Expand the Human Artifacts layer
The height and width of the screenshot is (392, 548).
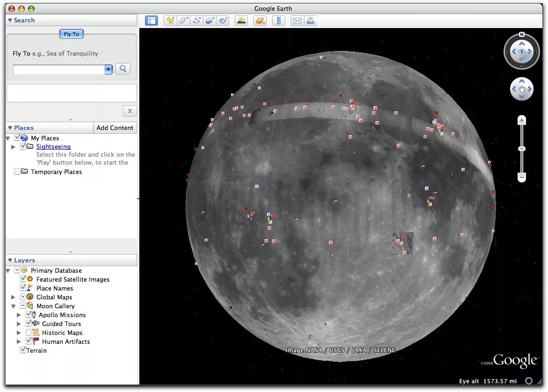pos(19,341)
